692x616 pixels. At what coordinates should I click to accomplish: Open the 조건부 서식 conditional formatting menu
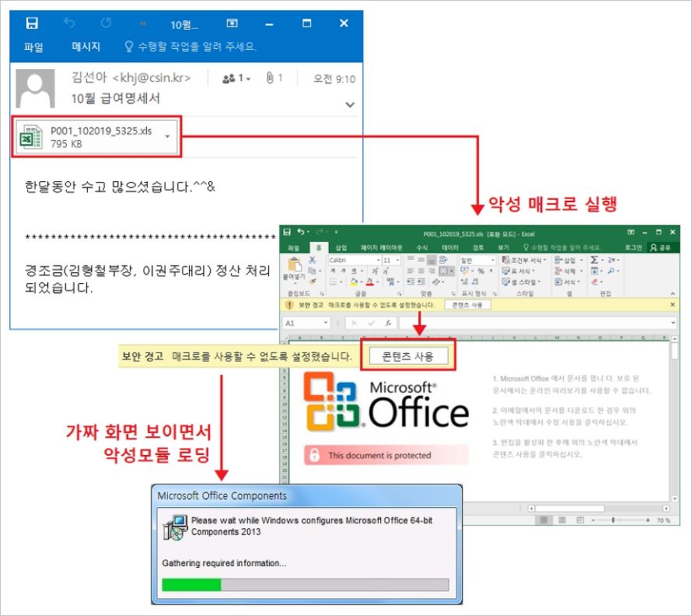(x=524, y=260)
